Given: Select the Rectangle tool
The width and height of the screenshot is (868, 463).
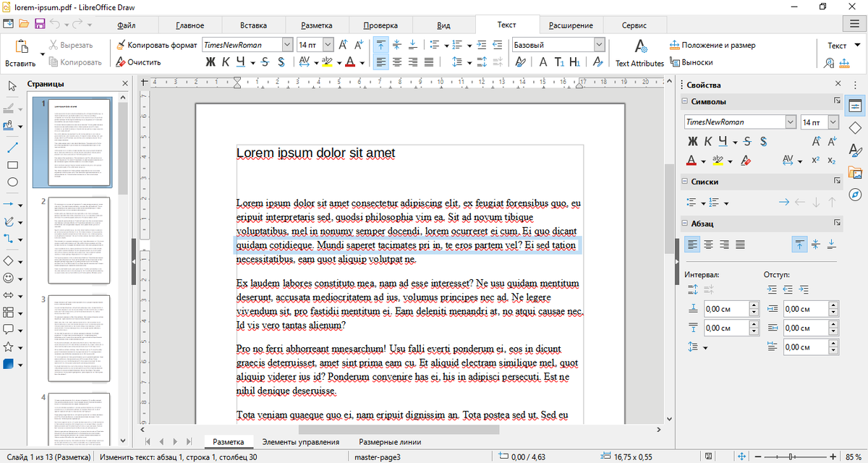Looking at the screenshot, I should pos(12,164).
